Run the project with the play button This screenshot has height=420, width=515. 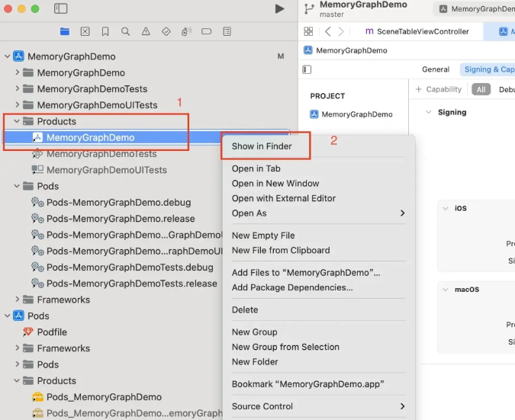(279, 9)
